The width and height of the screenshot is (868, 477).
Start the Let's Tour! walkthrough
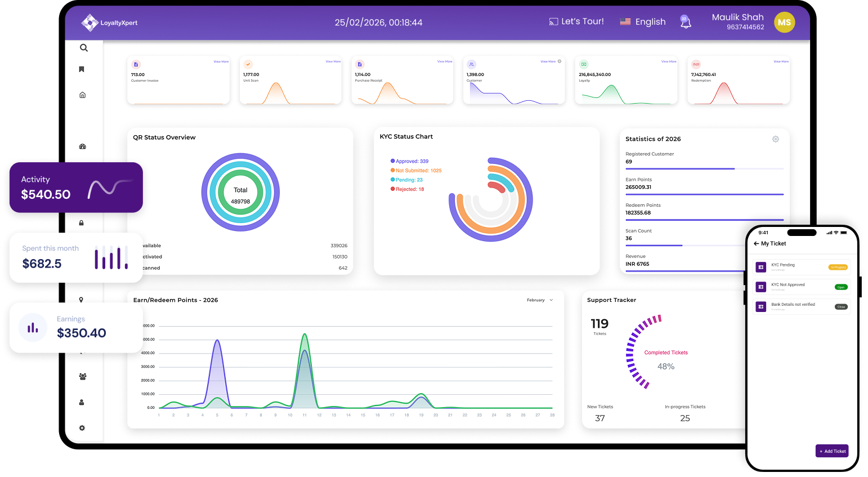click(576, 21)
